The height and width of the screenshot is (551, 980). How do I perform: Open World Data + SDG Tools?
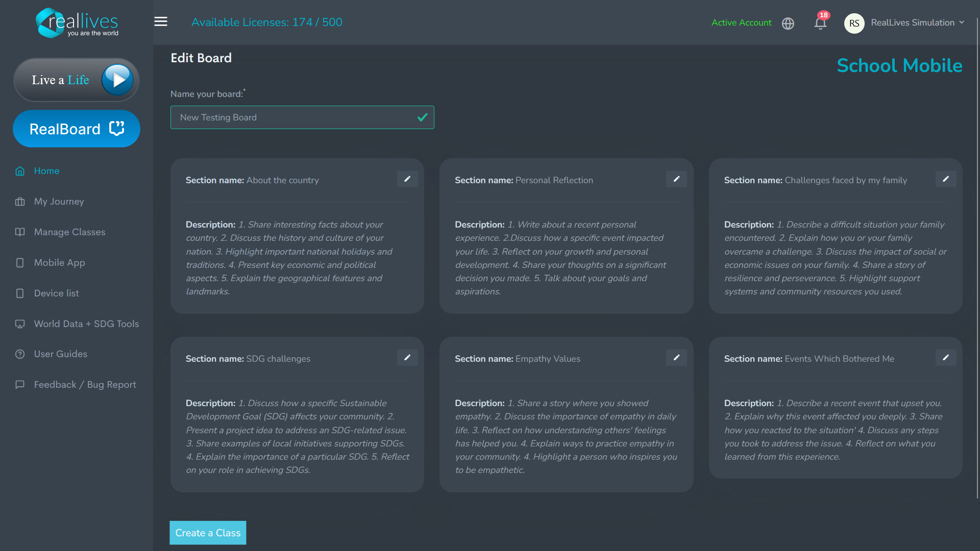[x=86, y=324]
